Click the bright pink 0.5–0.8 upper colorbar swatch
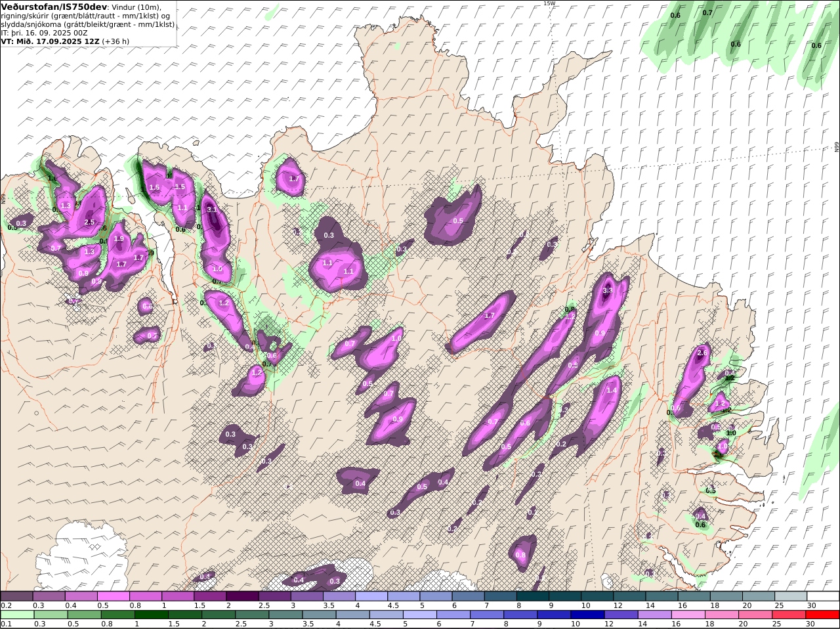Image resolution: width=840 pixels, height=629 pixels. [x=113, y=596]
